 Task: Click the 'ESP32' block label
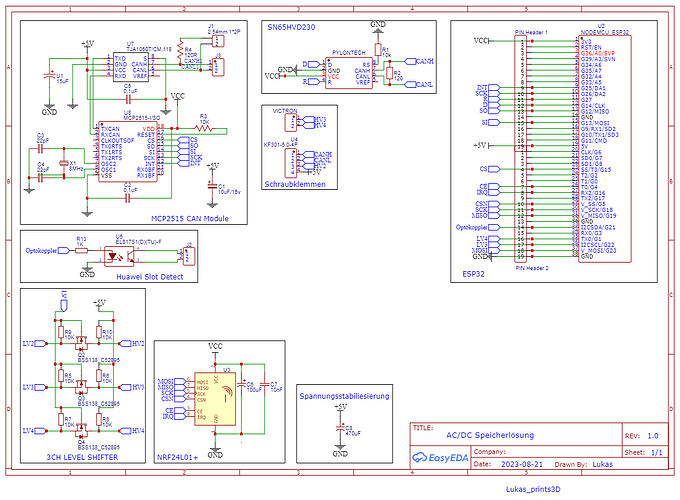pos(474,274)
